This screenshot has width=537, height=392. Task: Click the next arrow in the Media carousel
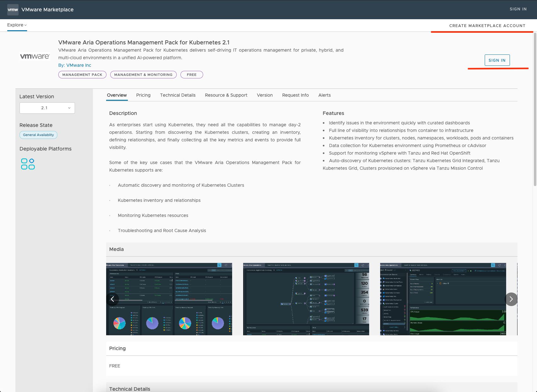point(511,299)
